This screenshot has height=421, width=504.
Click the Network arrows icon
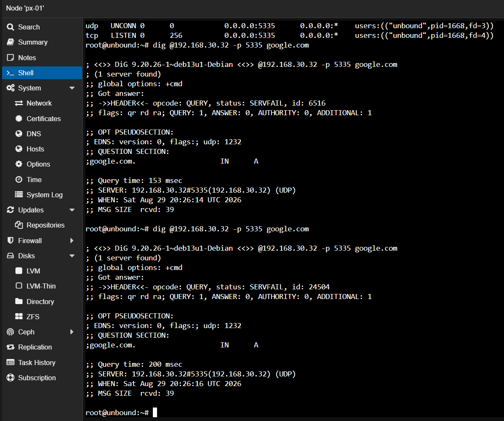click(19, 103)
